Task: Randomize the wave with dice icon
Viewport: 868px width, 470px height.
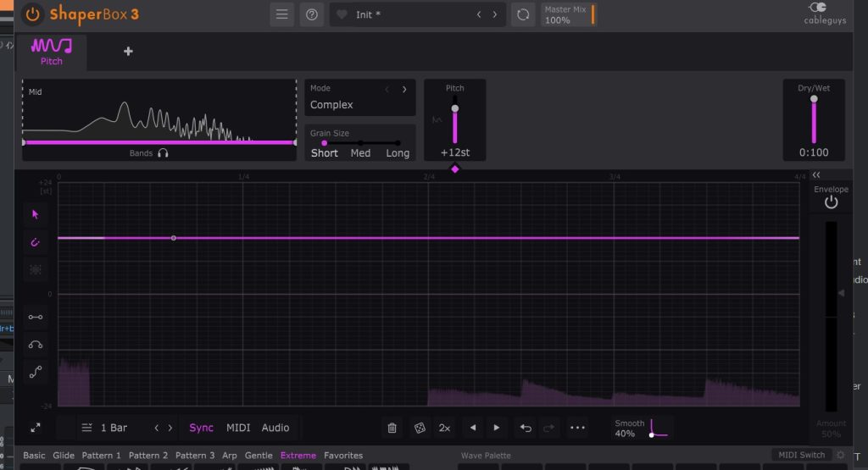Action: pyautogui.click(x=419, y=428)
